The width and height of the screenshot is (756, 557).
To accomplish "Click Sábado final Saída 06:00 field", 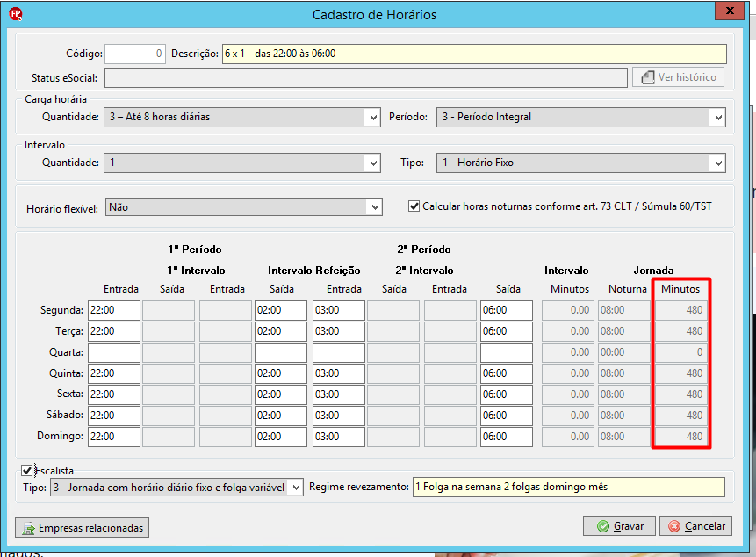I will 507,416.
